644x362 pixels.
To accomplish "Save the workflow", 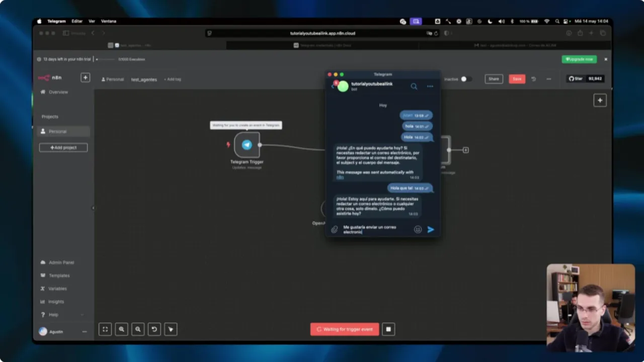I will click(x=517, y=79).
